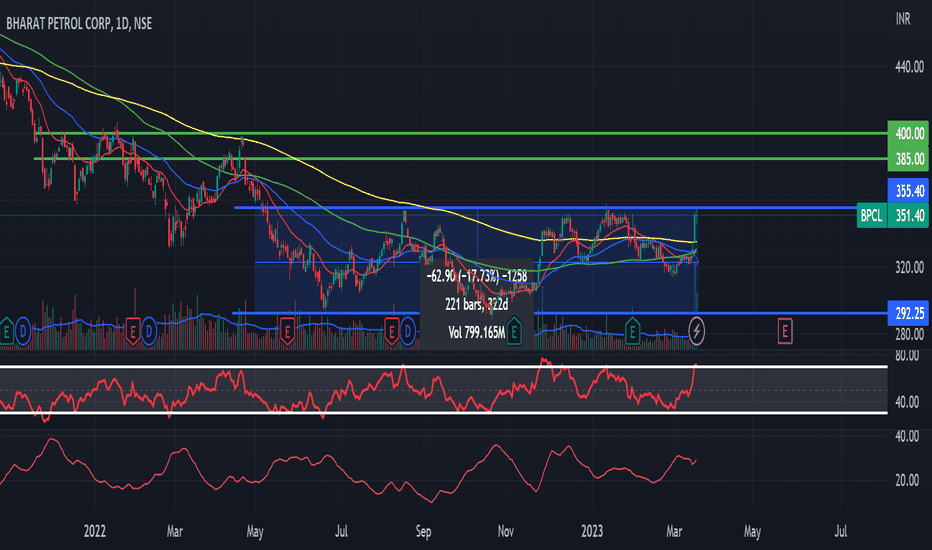Open the INR currency selector
Screen dimensions: 932x550
tap(903, 19)
